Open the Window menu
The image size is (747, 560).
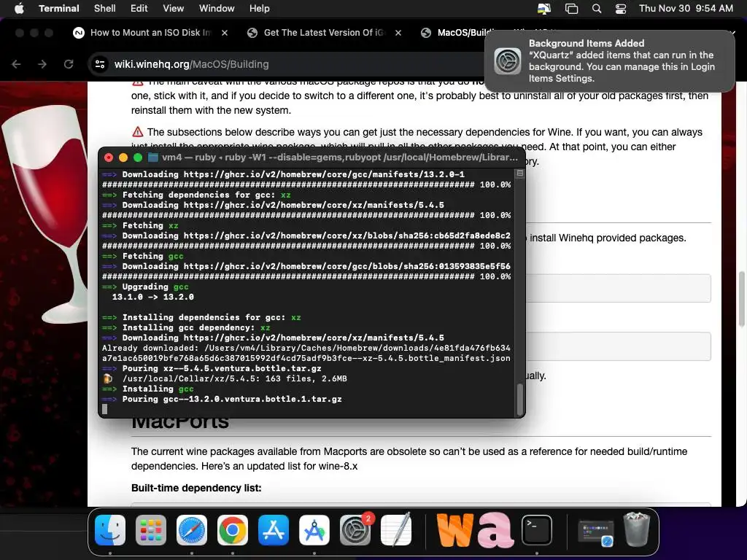pos(216,8)
